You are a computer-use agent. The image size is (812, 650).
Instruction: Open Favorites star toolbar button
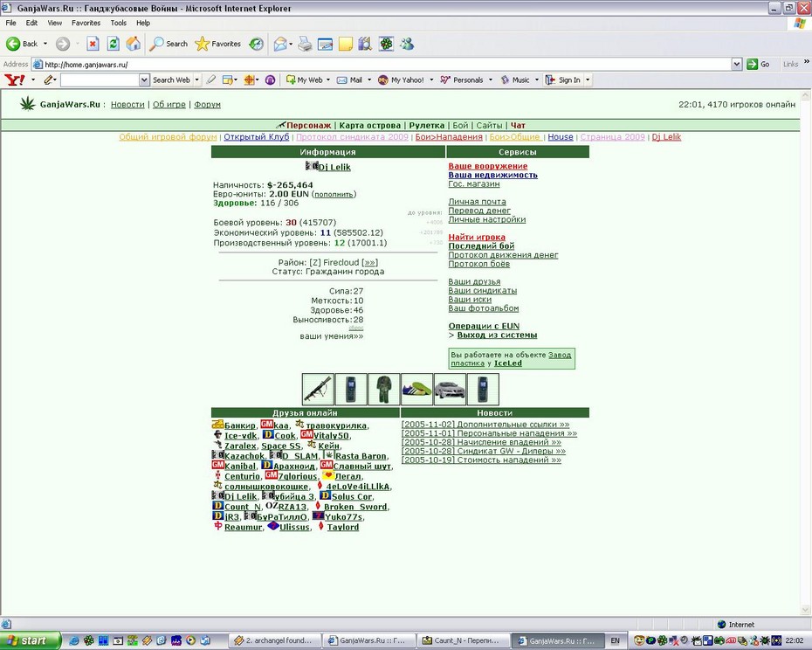tap(218, 44)
